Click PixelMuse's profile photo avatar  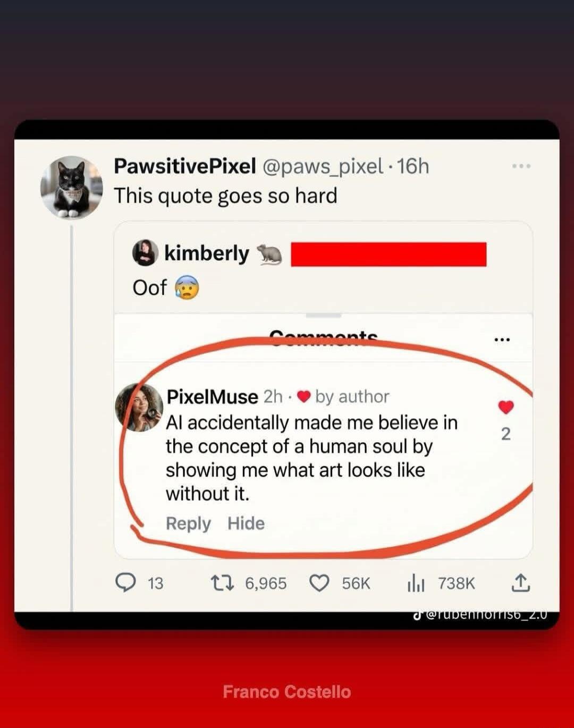(139, 407)
